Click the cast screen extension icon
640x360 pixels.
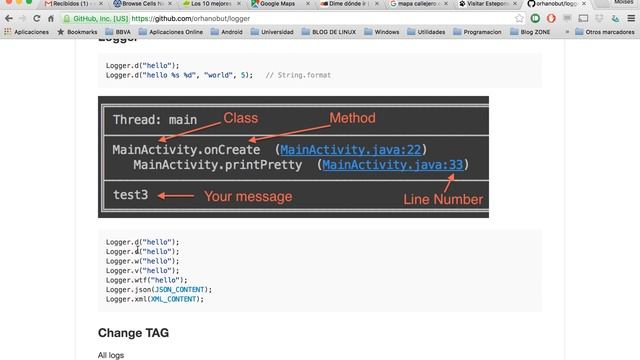click(583, 18)
